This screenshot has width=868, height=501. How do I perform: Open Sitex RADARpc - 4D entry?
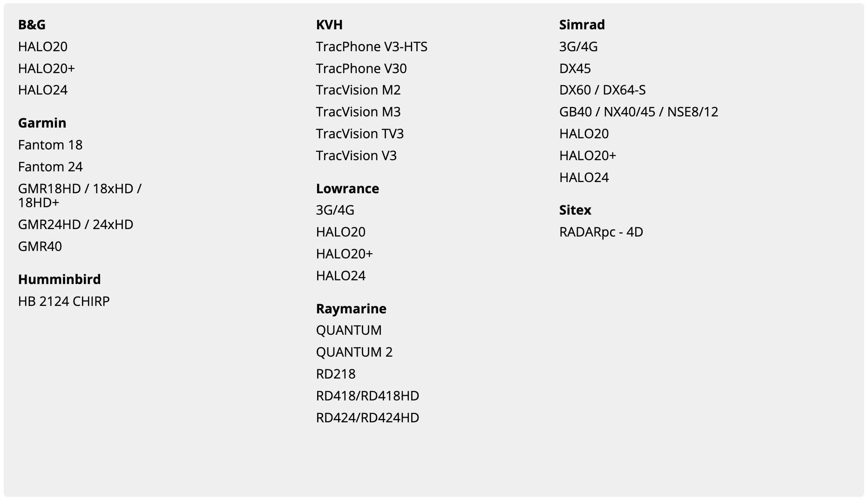pyautogui.click(x=601, y=232)
